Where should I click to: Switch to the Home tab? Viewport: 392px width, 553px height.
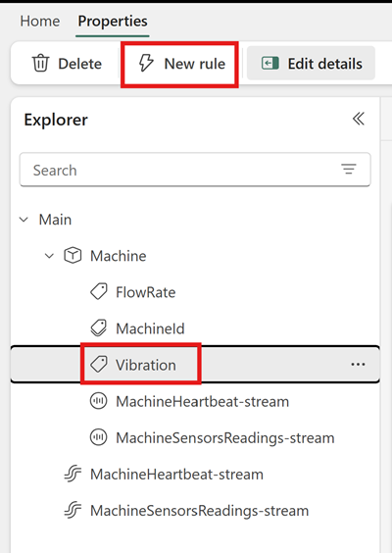point(40,22)
